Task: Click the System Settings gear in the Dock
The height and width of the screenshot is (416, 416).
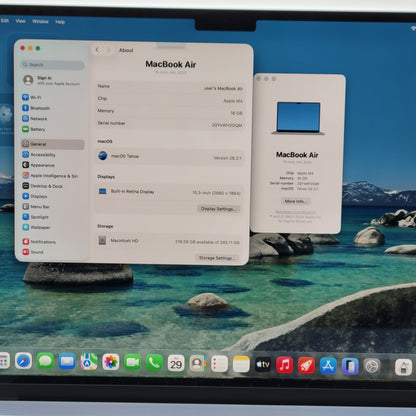Action: tap(372, 367)
